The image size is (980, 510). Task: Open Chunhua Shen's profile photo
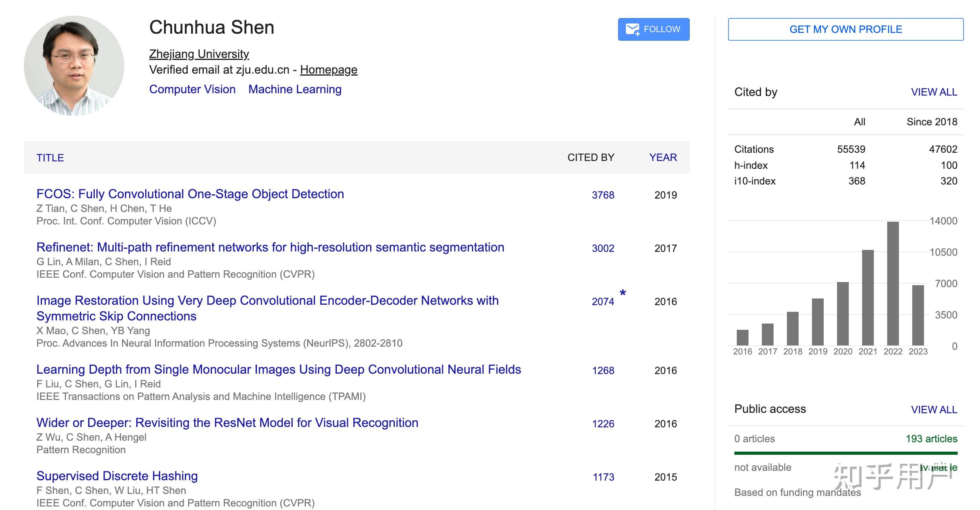(x=74, y=66)
